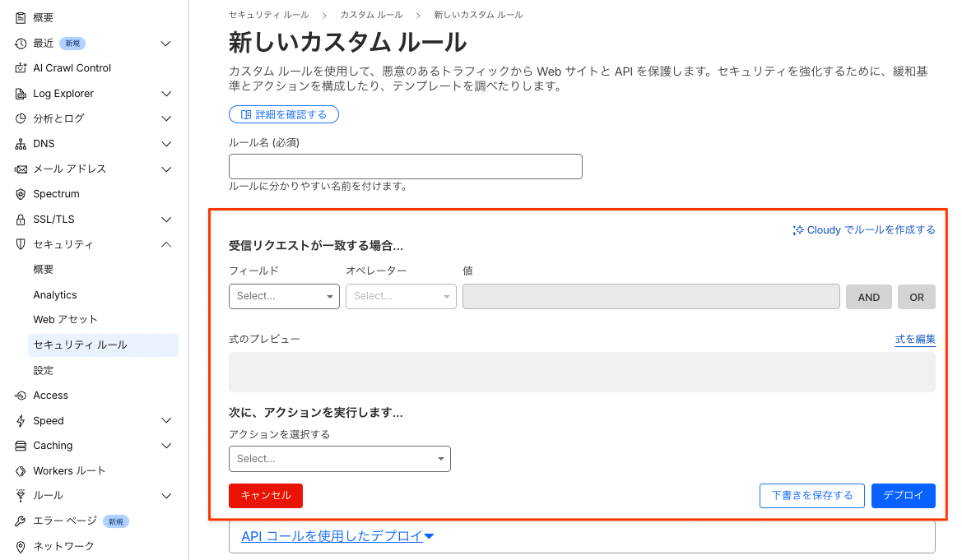Expand the Log Explorer chevron
The image size is (962, 560).
pos(166,94)
